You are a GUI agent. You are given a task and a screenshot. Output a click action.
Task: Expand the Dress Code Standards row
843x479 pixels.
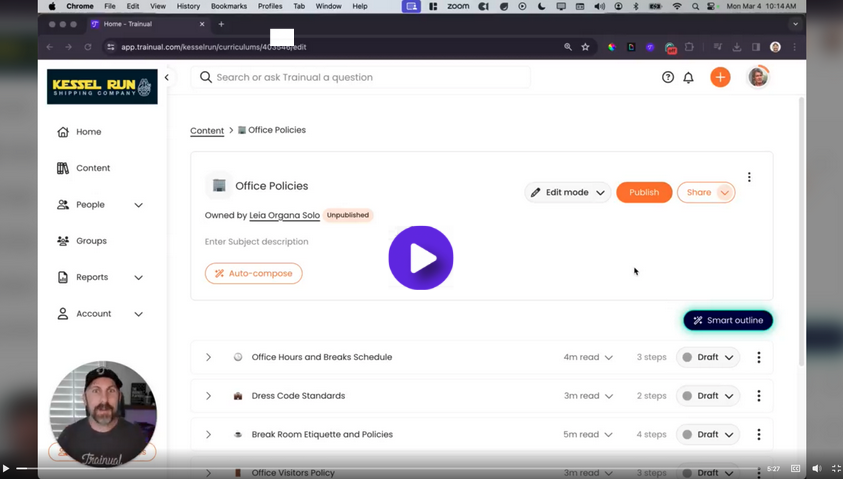pos(208,396)
